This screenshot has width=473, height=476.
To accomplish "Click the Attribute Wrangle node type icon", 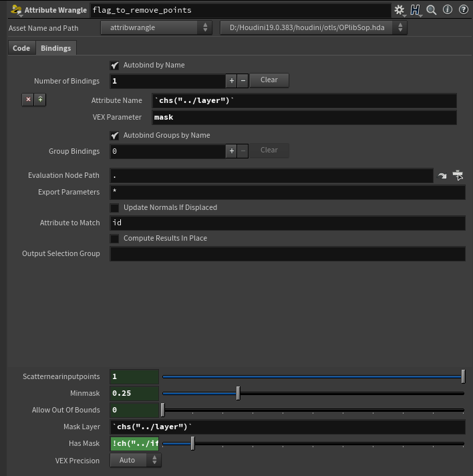I will tap(16, 10).
